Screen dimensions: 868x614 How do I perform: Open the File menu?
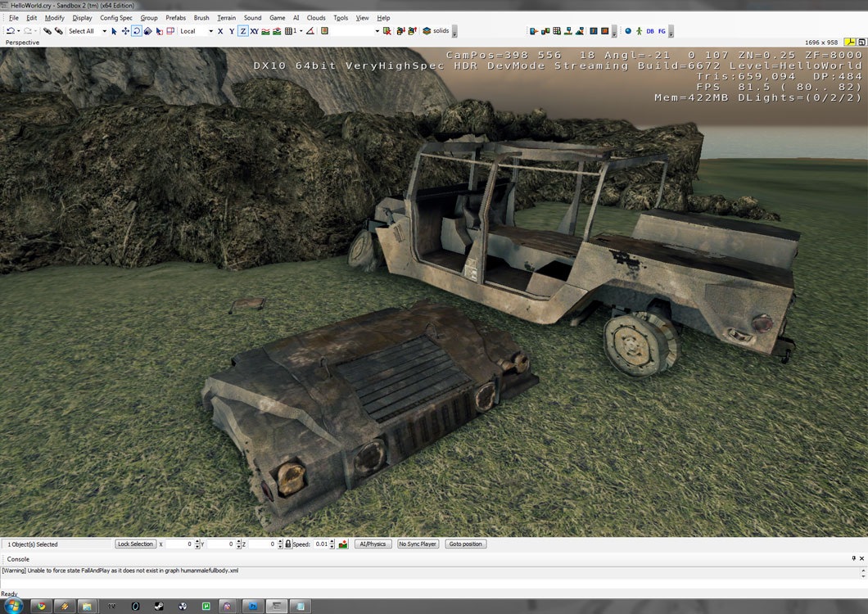14,18
